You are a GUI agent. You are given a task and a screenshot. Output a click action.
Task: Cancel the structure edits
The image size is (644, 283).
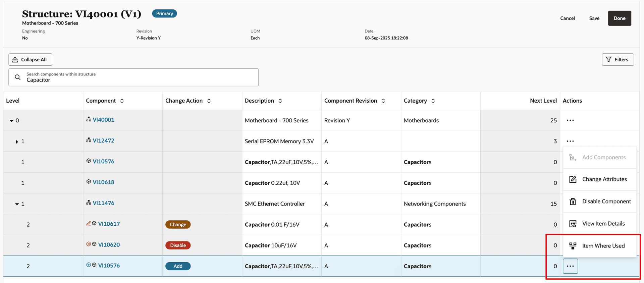point(568,18)
